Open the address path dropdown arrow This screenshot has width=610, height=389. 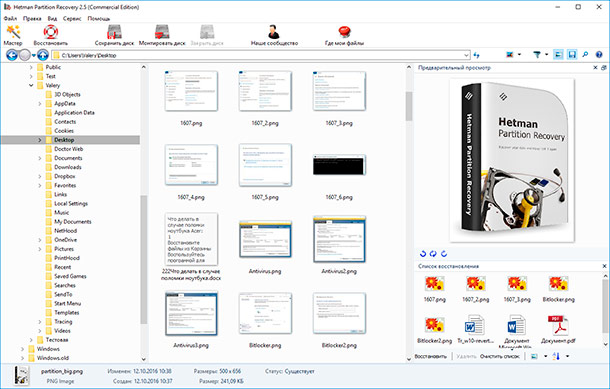(x=466, y=55)
